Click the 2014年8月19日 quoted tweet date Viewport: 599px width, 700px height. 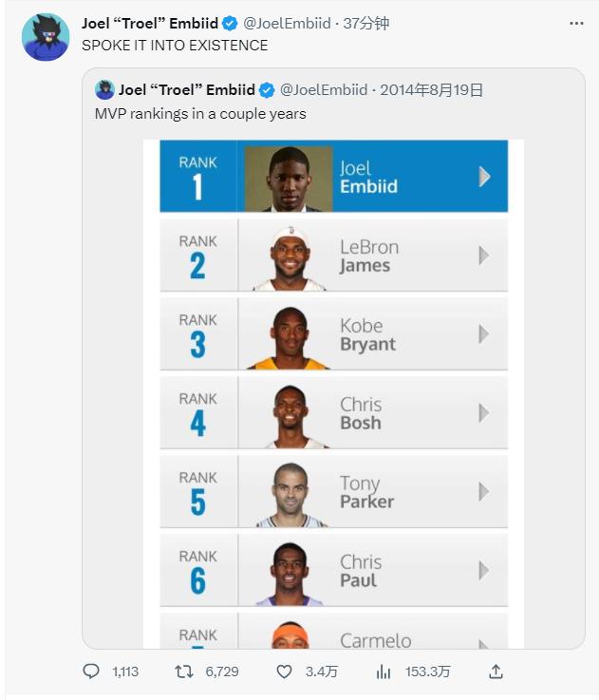pyautogui.click(x=432, y=90)
